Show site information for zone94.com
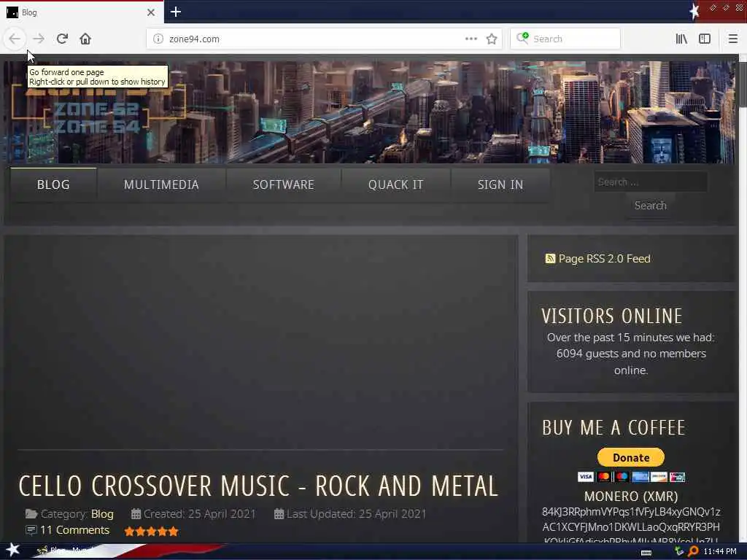The image size is (747, 560). click(158, 39)
